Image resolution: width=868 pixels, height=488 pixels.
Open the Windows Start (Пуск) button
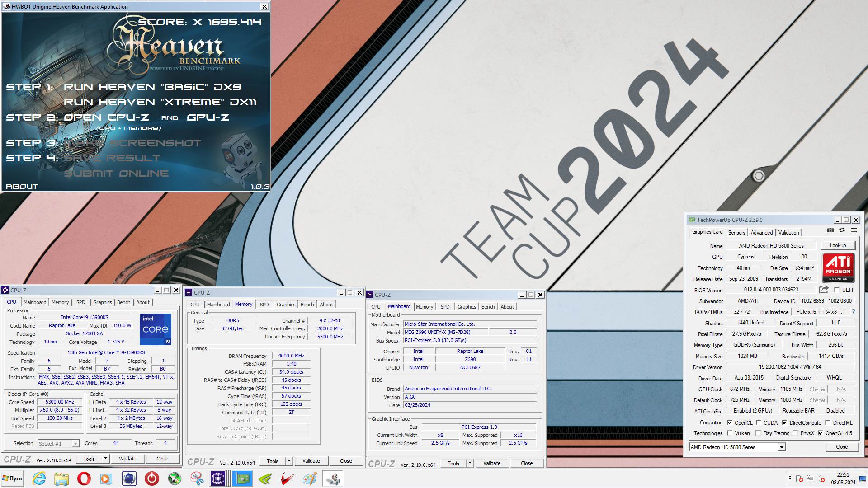12,479
